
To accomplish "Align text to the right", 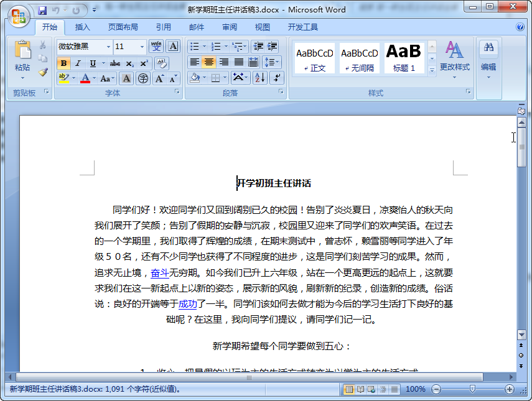I will [x=224, y=62].
